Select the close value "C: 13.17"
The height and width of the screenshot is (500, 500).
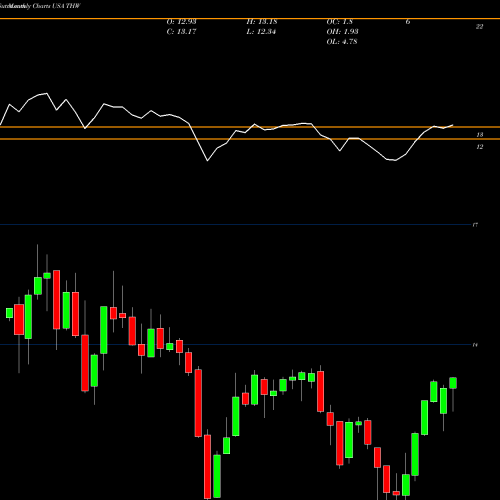(181, 32)
